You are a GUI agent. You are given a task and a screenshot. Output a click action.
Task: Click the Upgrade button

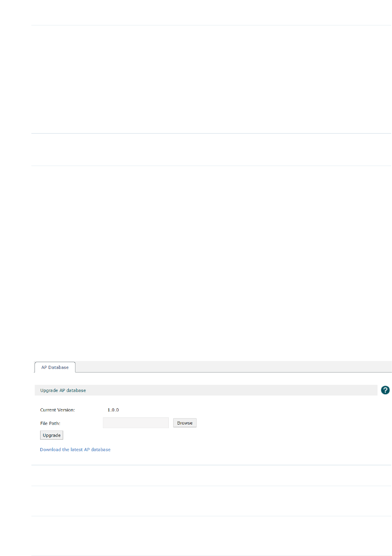(52, 435)
